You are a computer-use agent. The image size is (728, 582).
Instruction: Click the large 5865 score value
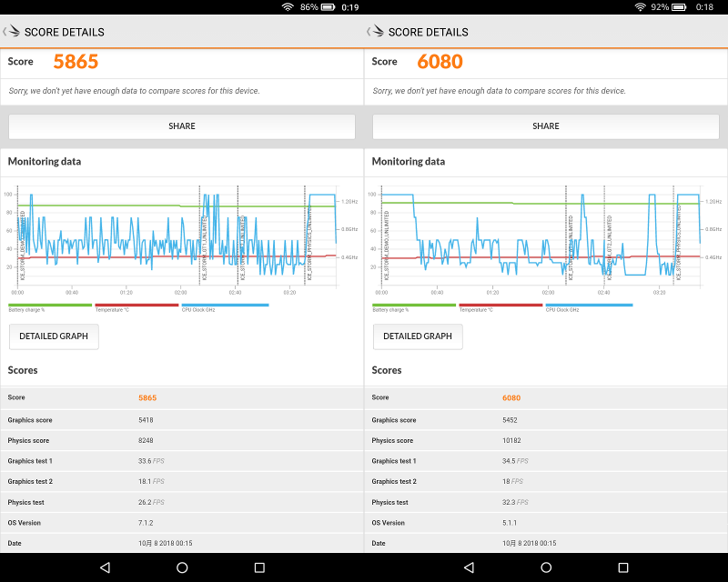76,62
